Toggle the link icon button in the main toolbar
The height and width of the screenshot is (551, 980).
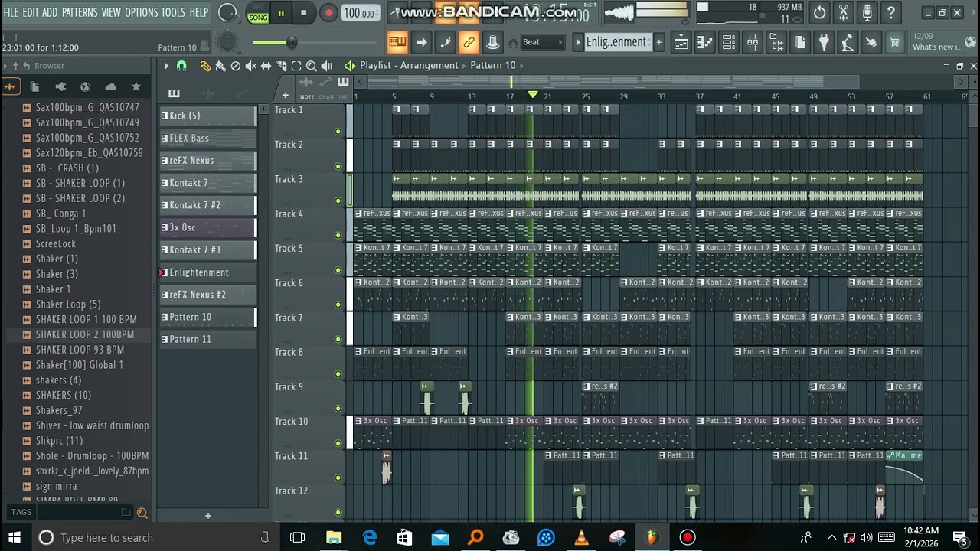coord(469,42)
